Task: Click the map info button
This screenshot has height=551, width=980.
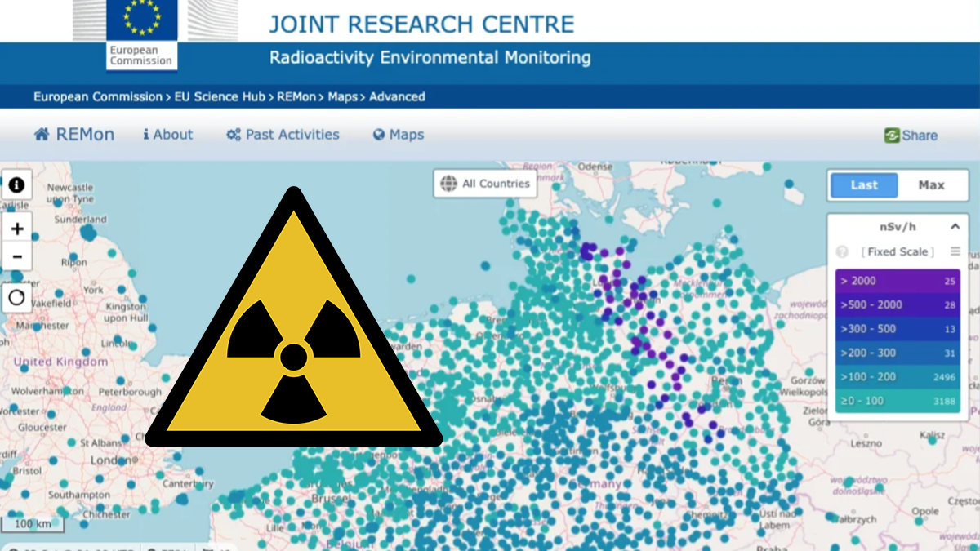Action: point(16,184)
